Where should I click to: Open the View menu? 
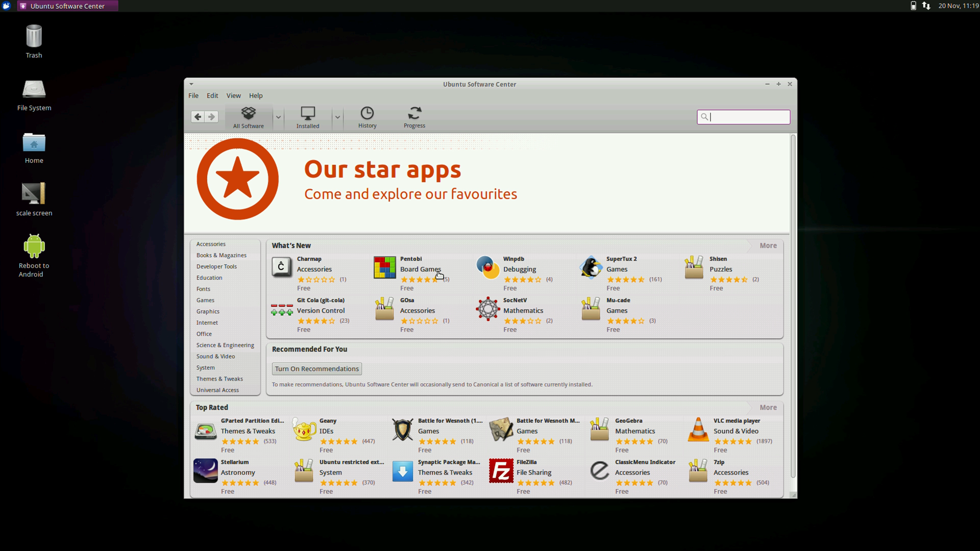click(234, 95)
